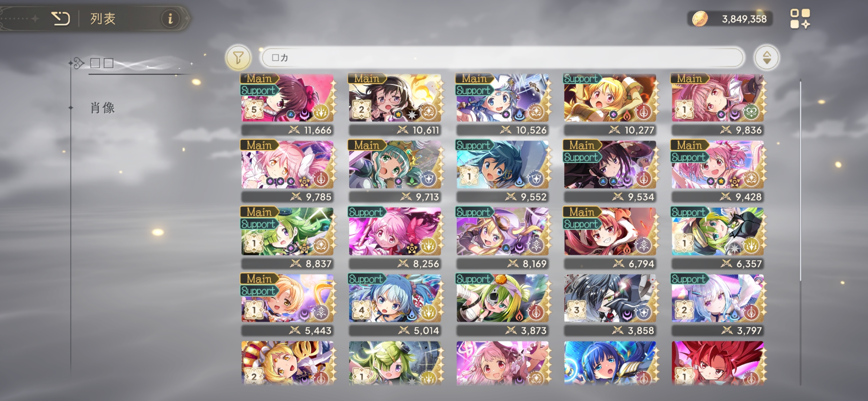The width and height of the screenshot is (868, 401).
Task: Select the dark-haired card with 9,534
Action: point(610,171)
